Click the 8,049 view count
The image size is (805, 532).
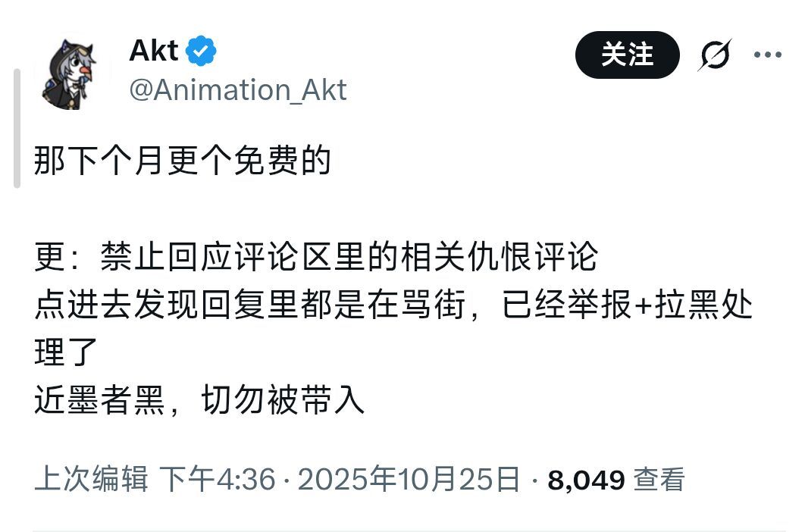click(586, 480)
